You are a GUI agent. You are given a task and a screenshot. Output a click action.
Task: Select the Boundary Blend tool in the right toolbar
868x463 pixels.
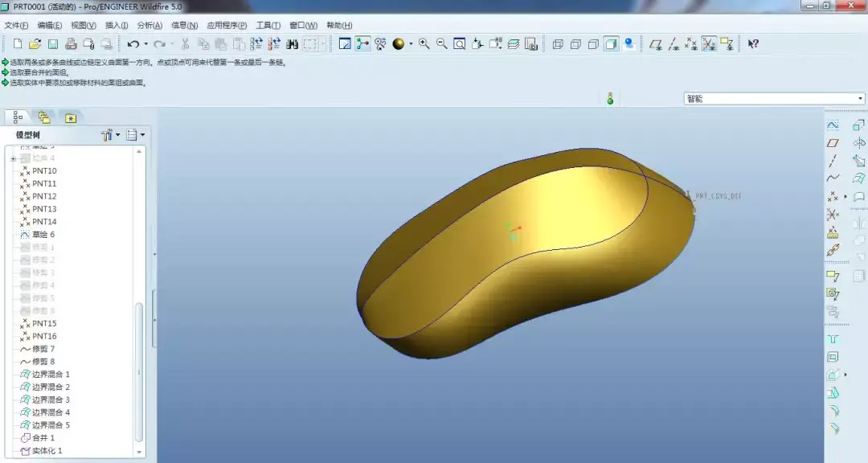click(x=858, y=178)
